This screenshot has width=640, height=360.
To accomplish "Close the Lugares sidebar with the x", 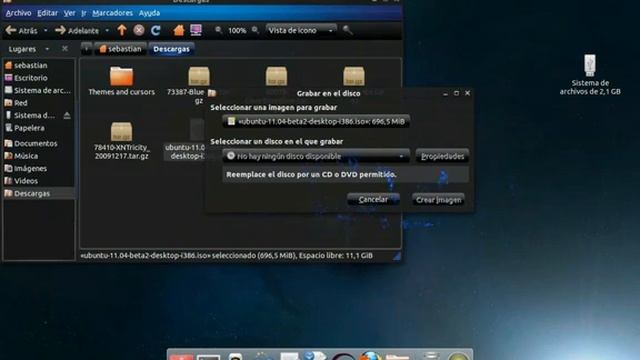I will (64, 49).
